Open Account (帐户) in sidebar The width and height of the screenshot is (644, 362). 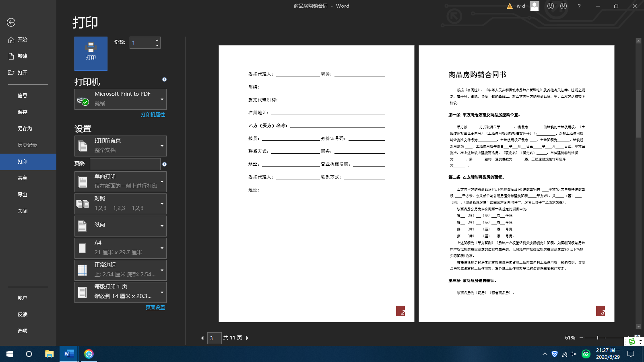coord(28,298)
